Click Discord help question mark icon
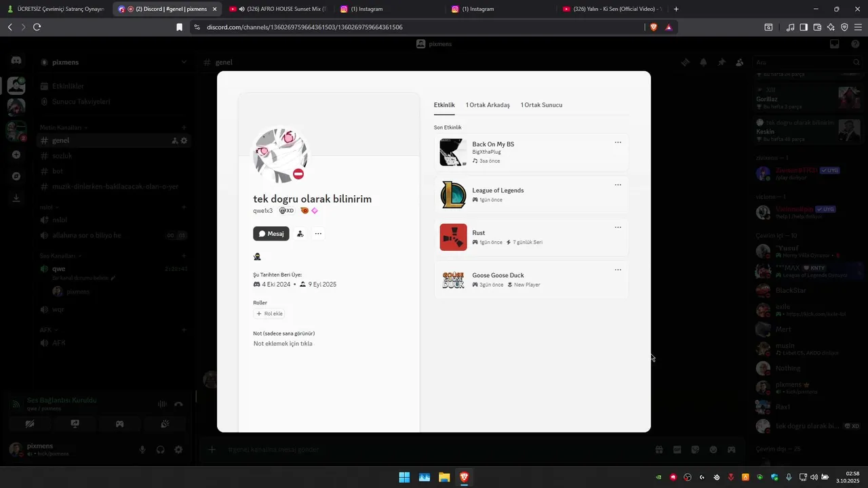Image resolution: width=868 pixels, height=488 pixels. click(x=855, y=43)
